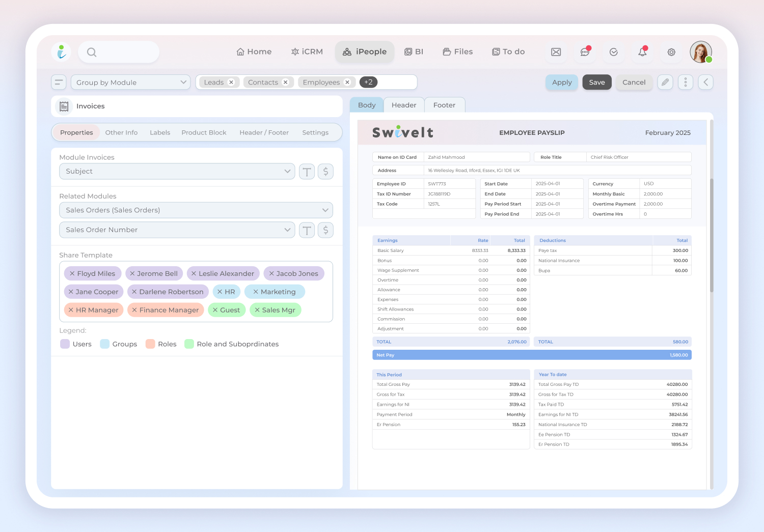This screenshot has height=532, width=764.
Task: Open the Product Block tab
Action: [x=204, y=132]
